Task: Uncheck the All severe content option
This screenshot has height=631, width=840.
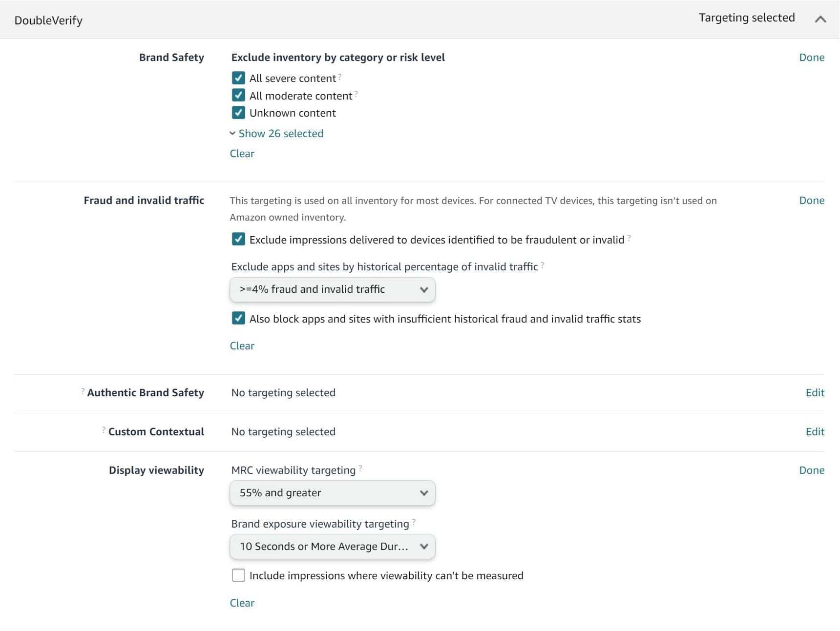Action: [x=238, y=78]
